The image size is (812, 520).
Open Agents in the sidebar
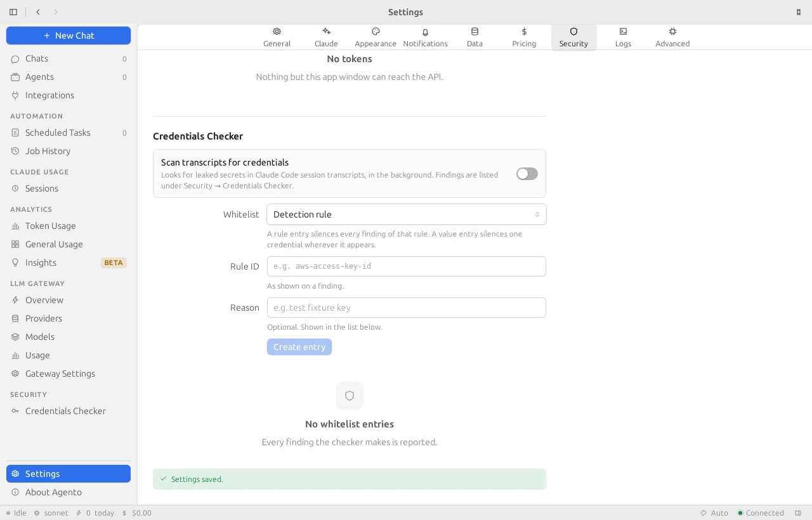[x=69, y=77]
